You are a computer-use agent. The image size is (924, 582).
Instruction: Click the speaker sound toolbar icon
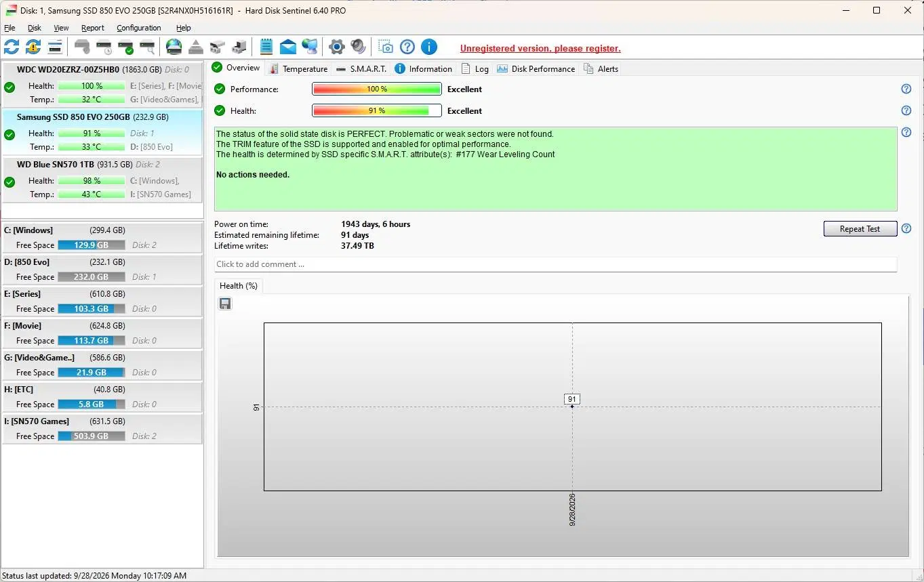click(x=359, y=47)
